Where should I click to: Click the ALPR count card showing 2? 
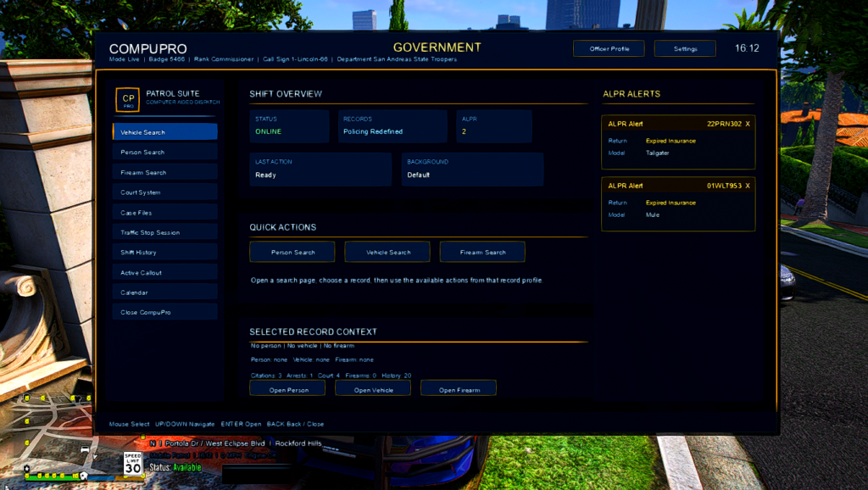[x=494, y=126]
